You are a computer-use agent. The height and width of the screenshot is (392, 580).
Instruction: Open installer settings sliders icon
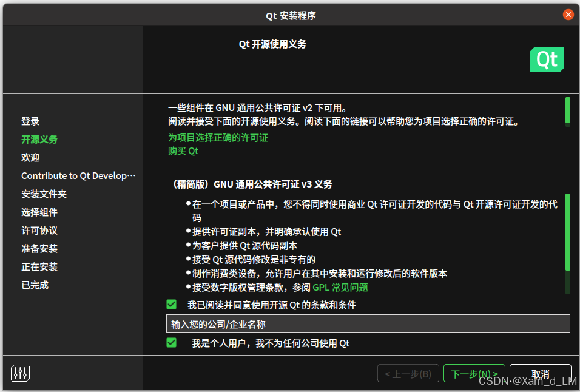pyautogui.click(x=21, y=373)
